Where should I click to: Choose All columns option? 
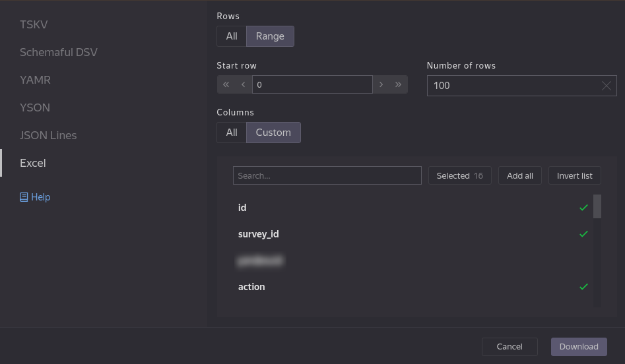tap(232, 133)
